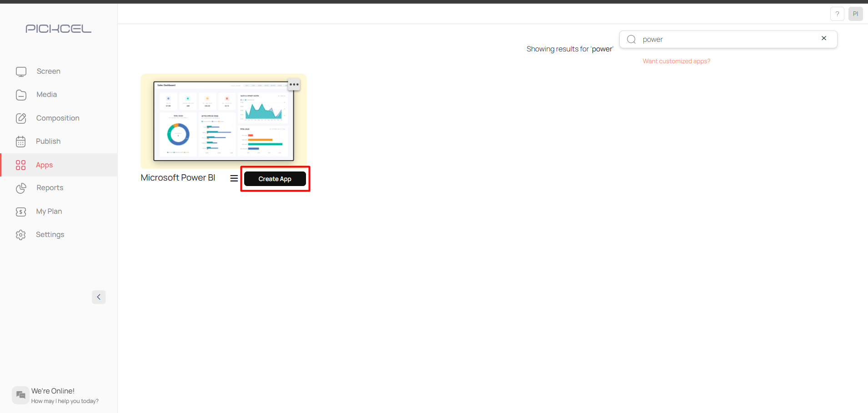Open the Settings gear icon

pos(21,235)
